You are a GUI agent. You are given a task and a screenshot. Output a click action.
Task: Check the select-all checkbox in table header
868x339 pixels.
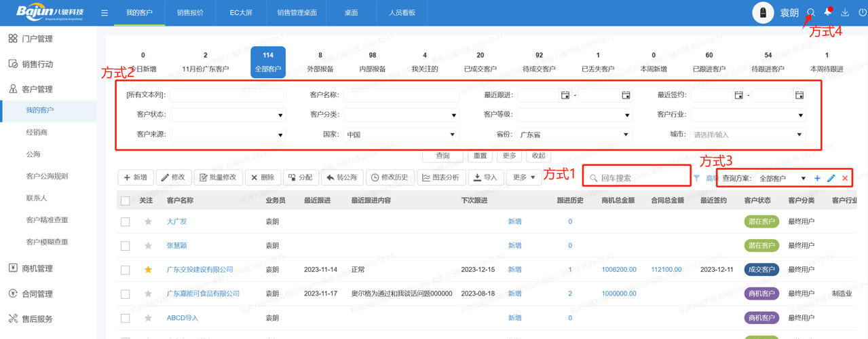click(126, 200)
